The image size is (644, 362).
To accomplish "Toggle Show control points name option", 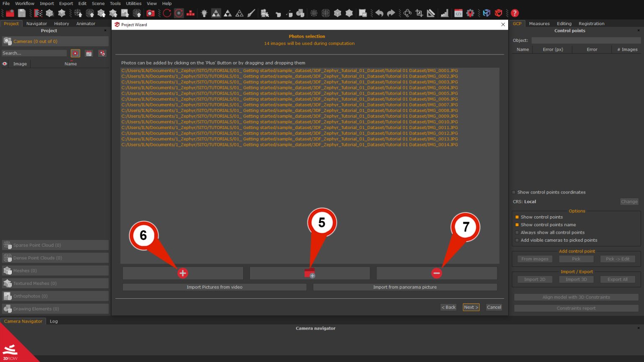I will click(517, 225).
